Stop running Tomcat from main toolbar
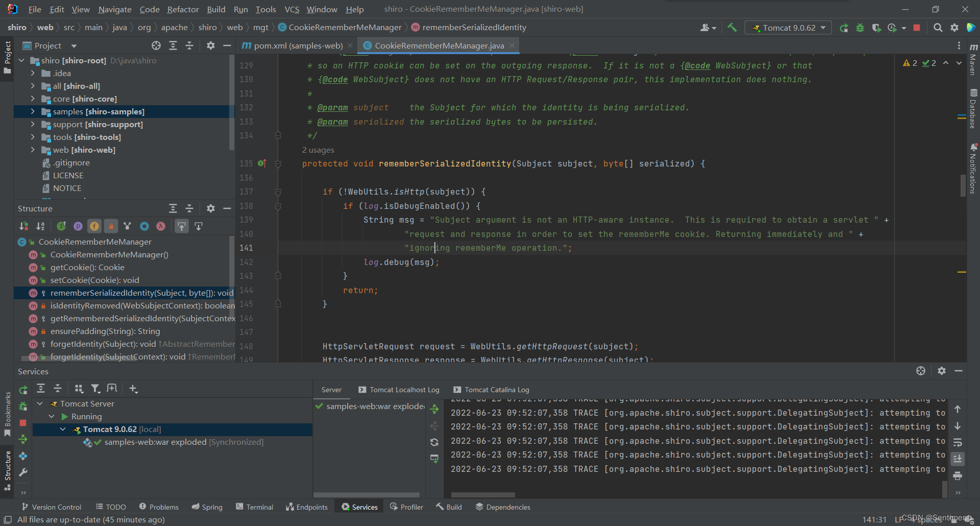980x526 pixels. pos(917,28)
